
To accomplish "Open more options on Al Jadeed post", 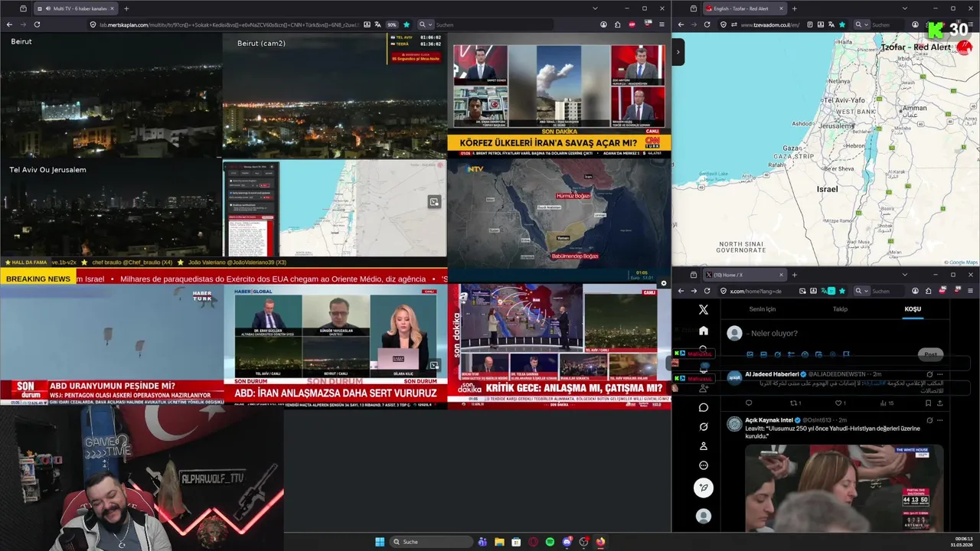I will click(x=939, y=374).
